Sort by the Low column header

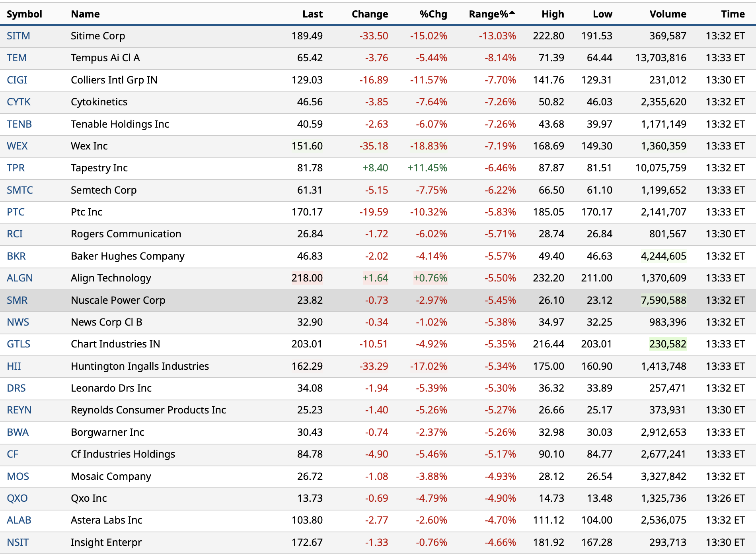tap(602, 14)
